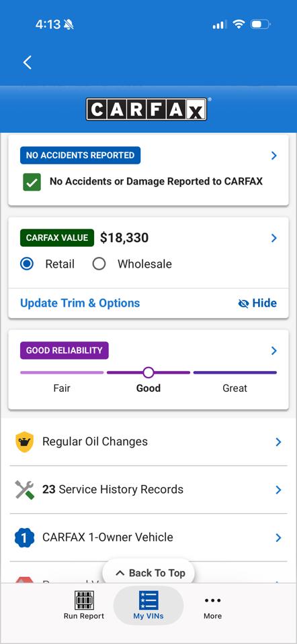Viewport: 297px width, 644px height.
Task: Tap the CARFAX logo
Action: [146, 109]
